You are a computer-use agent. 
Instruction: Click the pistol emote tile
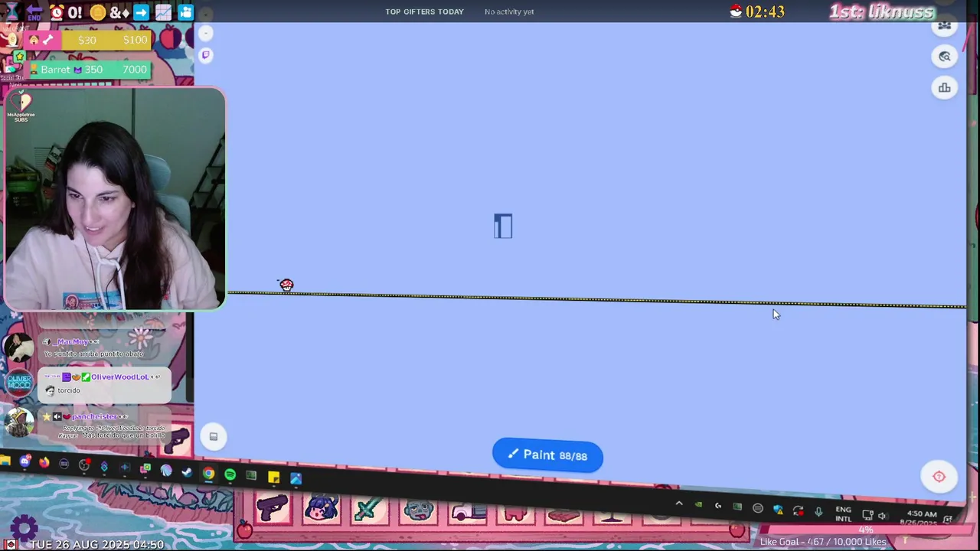(273, 507)
